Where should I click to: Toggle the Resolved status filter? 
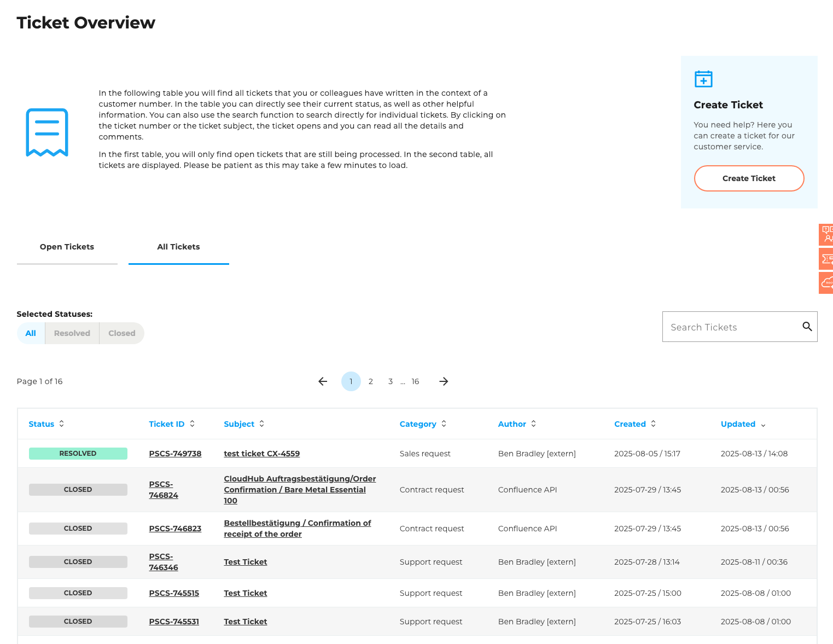(x=72, y=333)
